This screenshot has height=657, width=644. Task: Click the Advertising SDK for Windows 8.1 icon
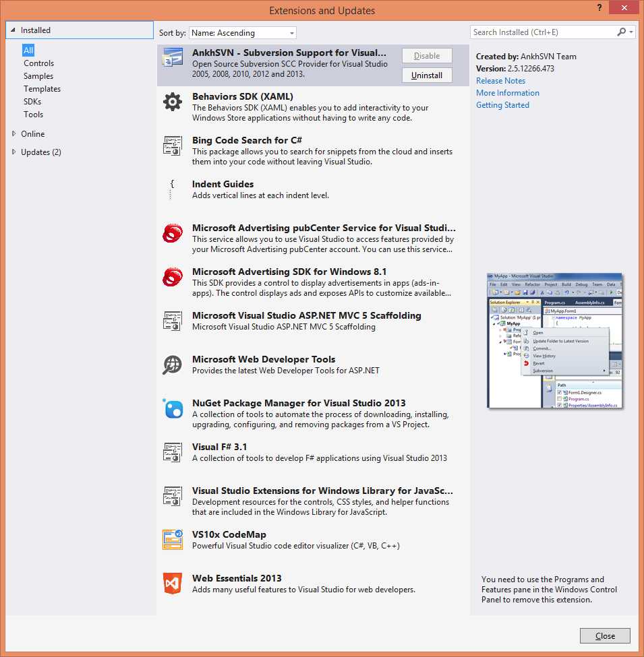click(x=173, y=276)
